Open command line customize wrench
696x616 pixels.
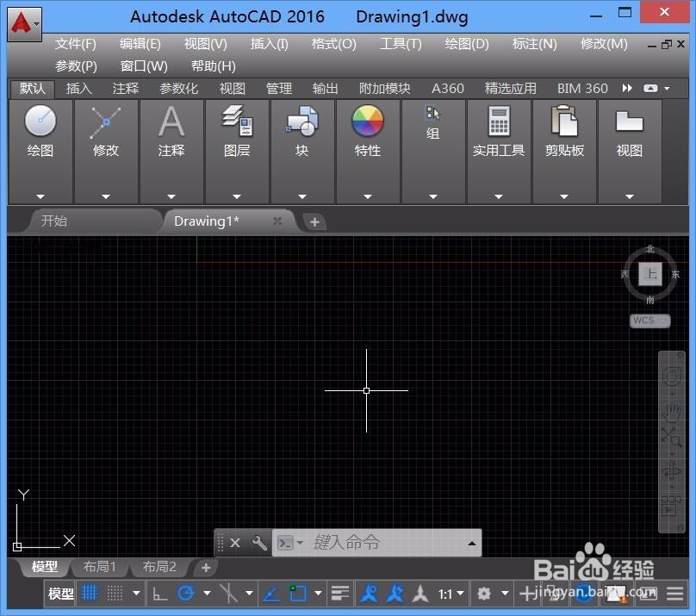(x=259, y=542)
